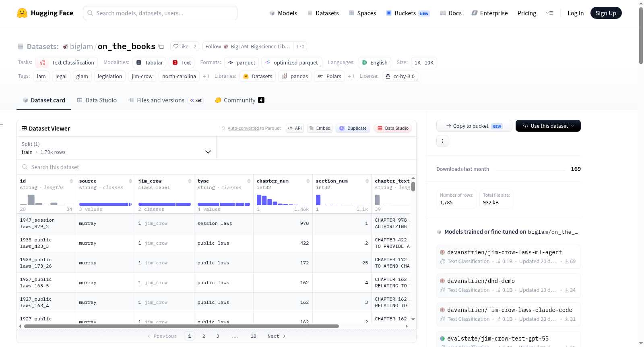Click the dataset table vertical scrollbar
Screen dimensions: 644x347
pyautogui.click(x=413, y=187)
